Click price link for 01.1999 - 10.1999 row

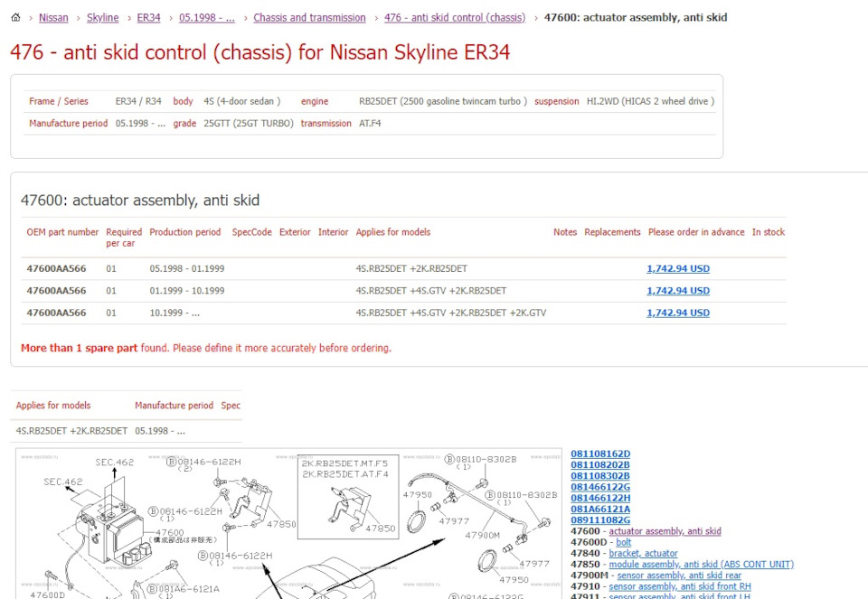pos(678,291)
